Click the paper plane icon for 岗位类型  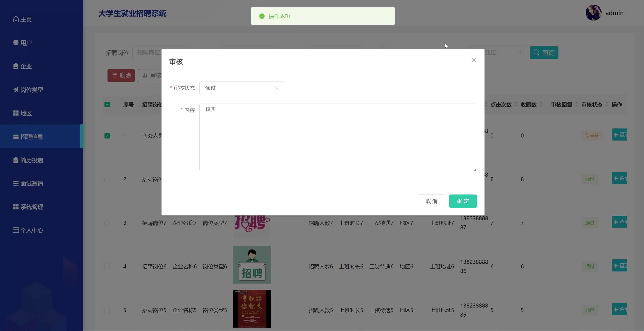click(x=16, y=90)
